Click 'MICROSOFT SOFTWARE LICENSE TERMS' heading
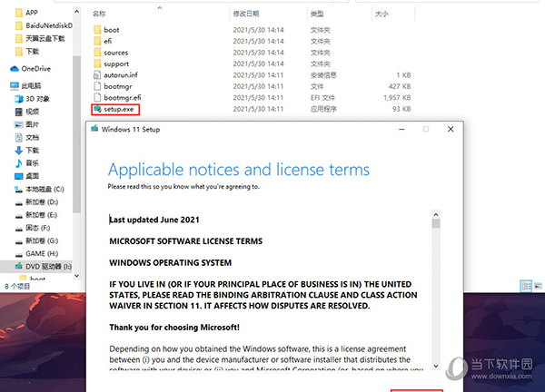 186,241
